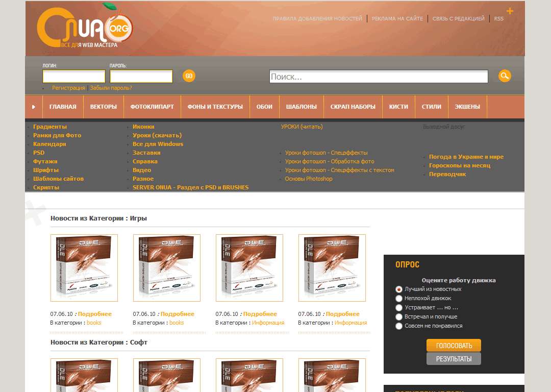Open Погода в Украине и мире link
The width and height of the screenshot is (551, 392).
(466, 157)
